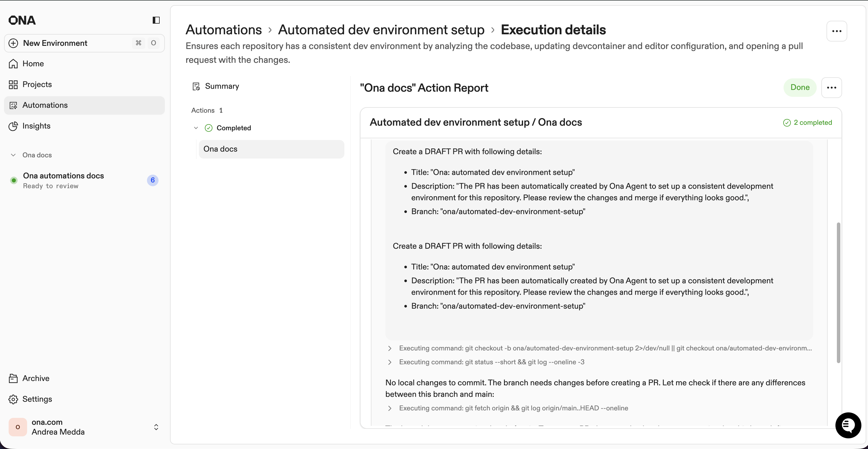Image resolution: width=868 pixels, height=449 pixels.
Task: Select the Home icon in sidebar
Action: [x=13, y=64]
